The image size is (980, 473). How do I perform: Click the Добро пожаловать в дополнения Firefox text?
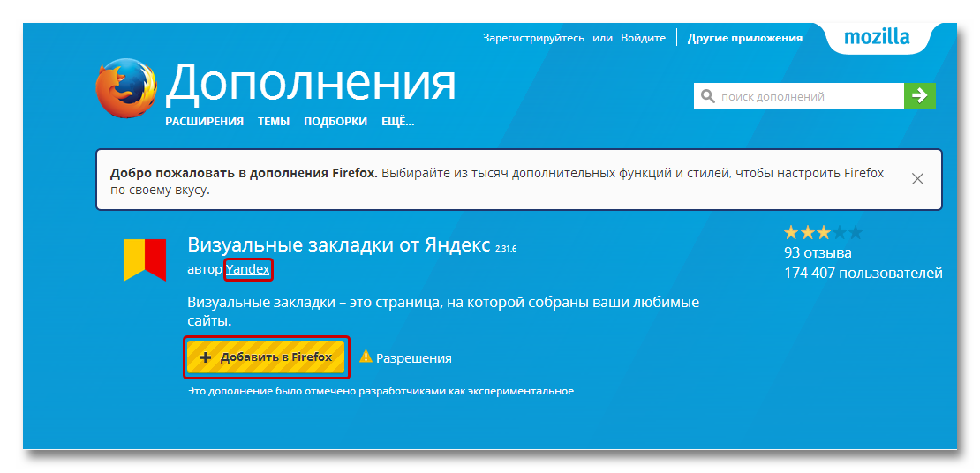click(x=244, y=173)
